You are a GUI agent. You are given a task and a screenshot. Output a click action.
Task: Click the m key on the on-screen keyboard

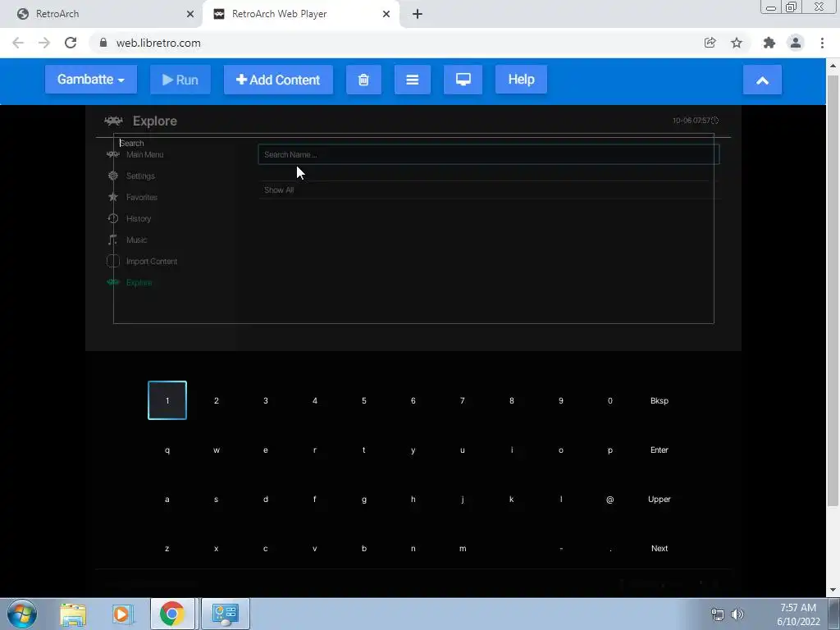pyautogui.click(x=463, y=549)
